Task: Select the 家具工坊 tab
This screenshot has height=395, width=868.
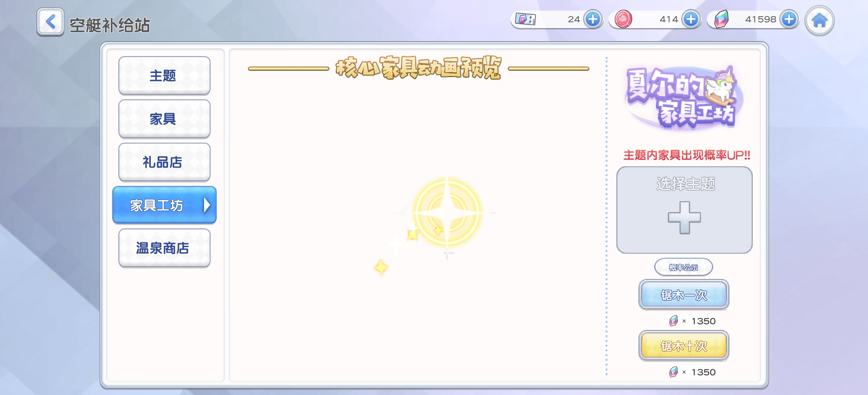Action: point(165,205)
